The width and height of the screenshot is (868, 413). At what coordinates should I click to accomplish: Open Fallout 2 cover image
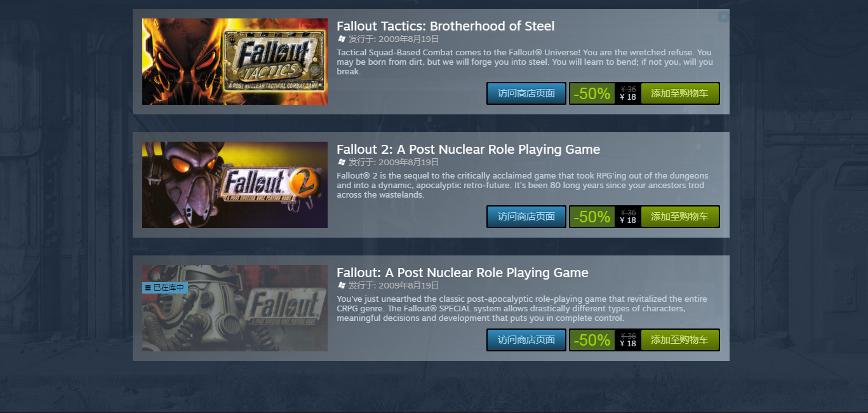click(x=235, y=185)
